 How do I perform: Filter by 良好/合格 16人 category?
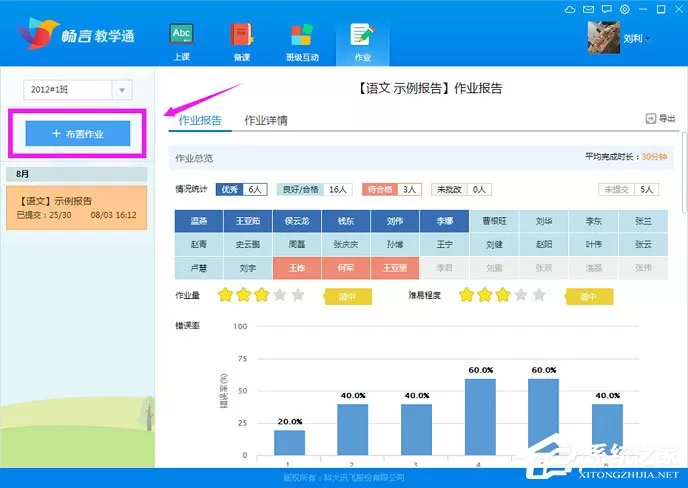pos(314,189)
